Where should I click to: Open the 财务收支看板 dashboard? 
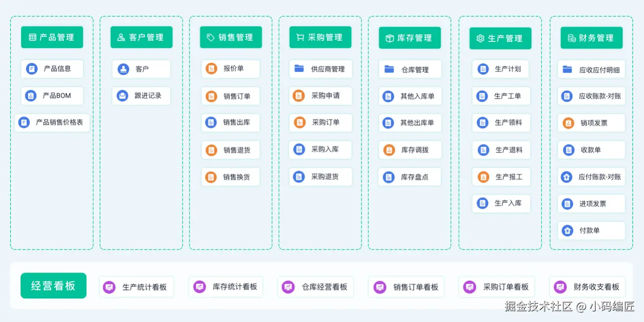click(587, 287)
